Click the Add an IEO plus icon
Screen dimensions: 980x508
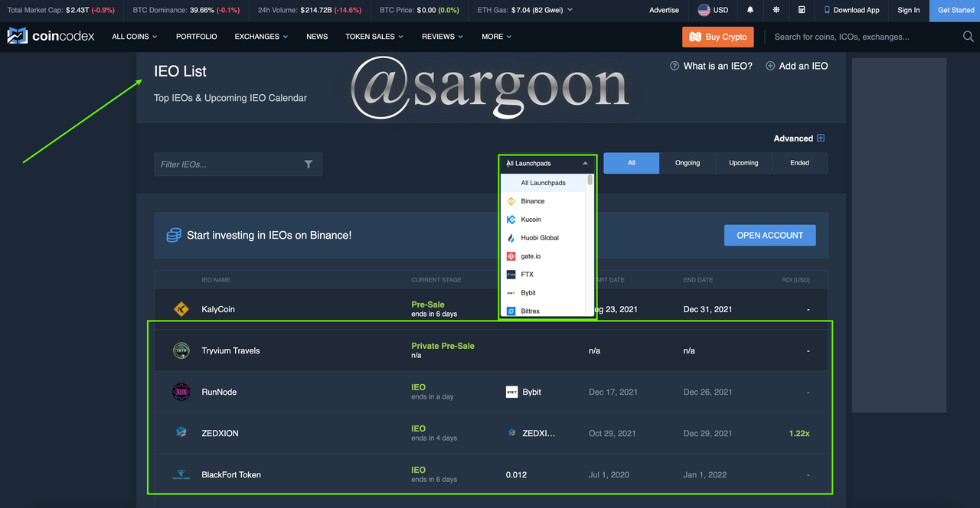[x=770, y=66]
